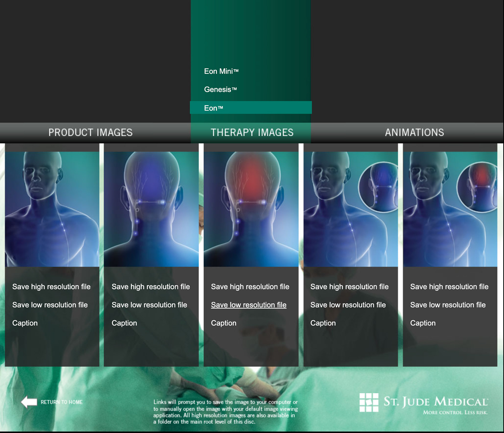Click underlined Save low resolution file link
Viewport: 504px width, 433px height.
point(249,305)
